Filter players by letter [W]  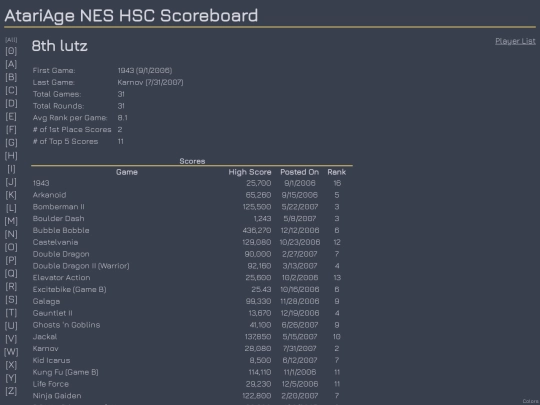click(11, 352)
